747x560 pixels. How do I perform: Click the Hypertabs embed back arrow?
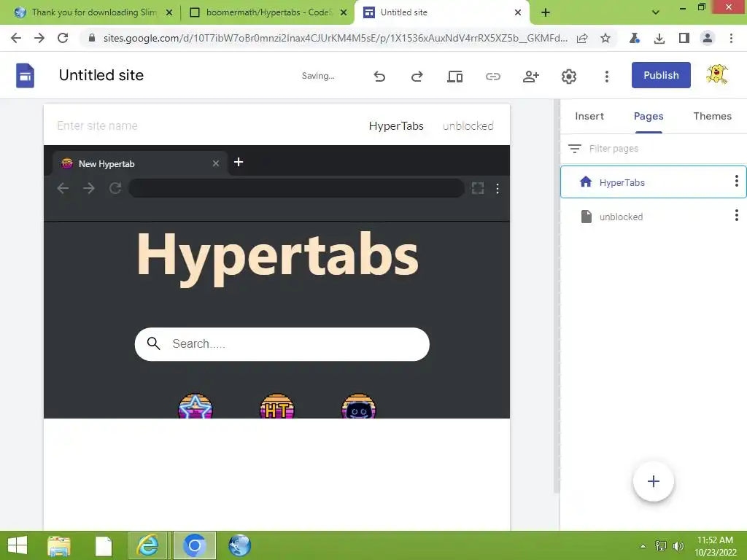[x=63, y=188]
